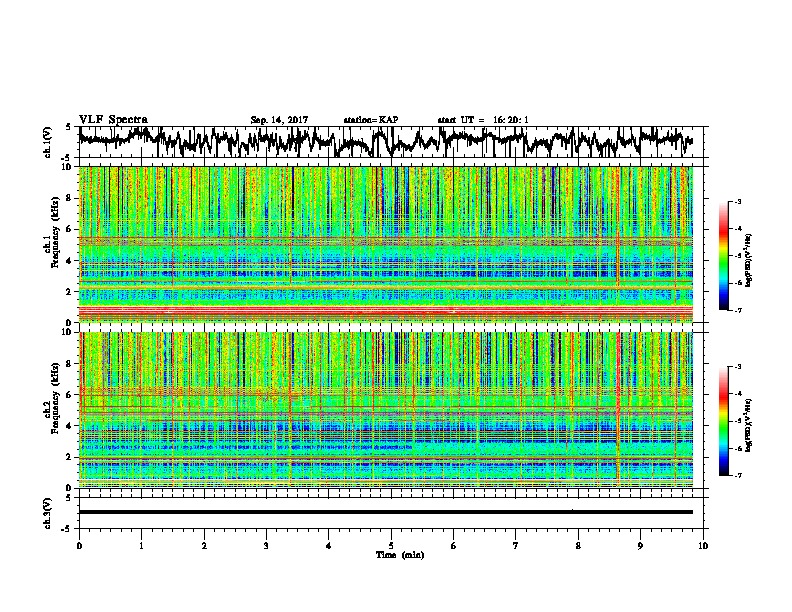Click inside the ch.2 spectrogram panel
The width and height of the screenshot is (792, 612).
click(x=386, y=410)
